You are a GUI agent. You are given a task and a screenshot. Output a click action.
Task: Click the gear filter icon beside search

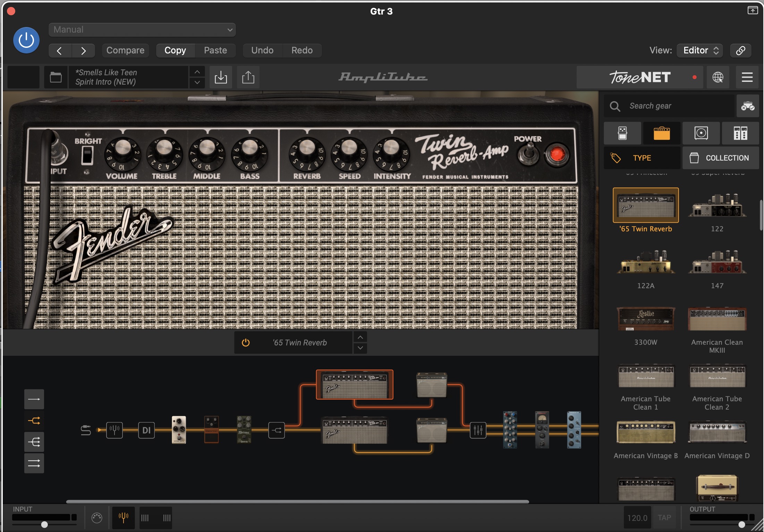click(x=748, y=106)
